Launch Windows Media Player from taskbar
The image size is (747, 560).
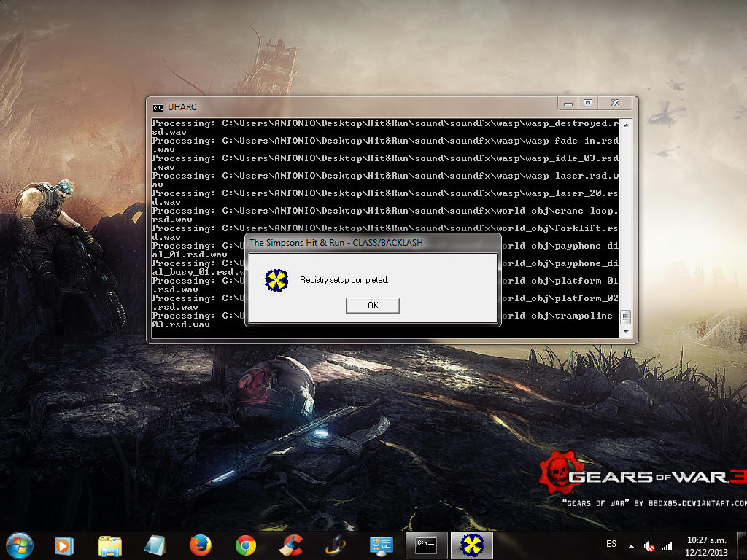[x=64, y=545]
